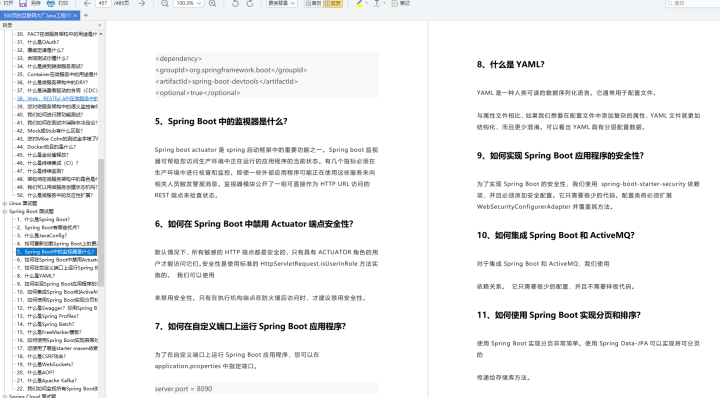The width and height of the screenshot is (720, 398).
Task: Expand the Linux 面试题 tree node
Action: pyautogui.click(x=5, y=203)
